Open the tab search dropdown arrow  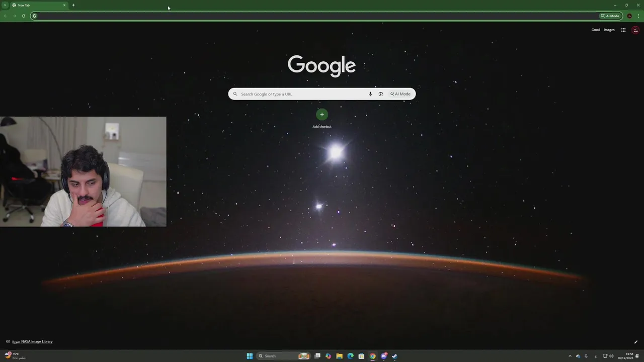click(5, 5)
